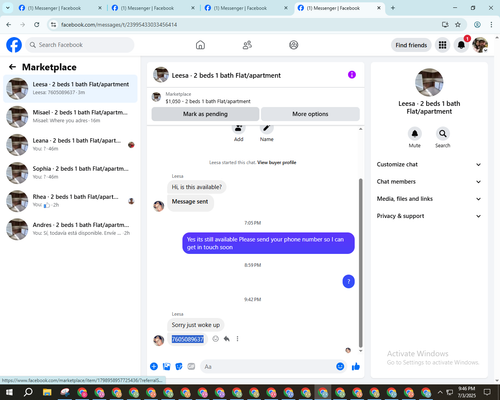Open the $1,050 Marketplace listing link
This screenshot has height=400, width=500.
coord(208,101)
